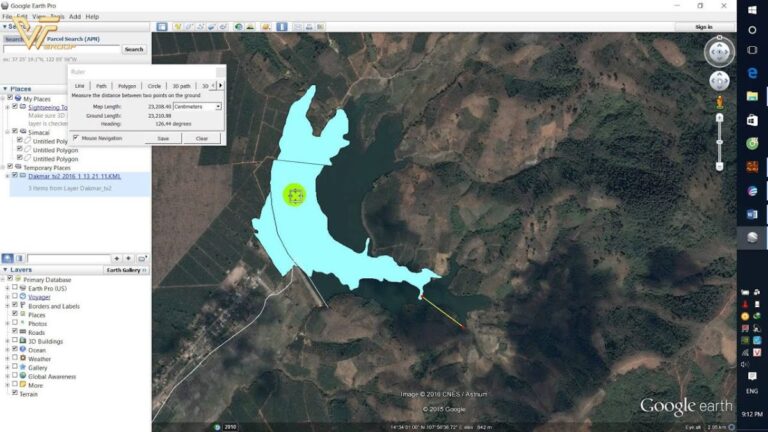Expand the More layer tree node

tap(7, 385)
